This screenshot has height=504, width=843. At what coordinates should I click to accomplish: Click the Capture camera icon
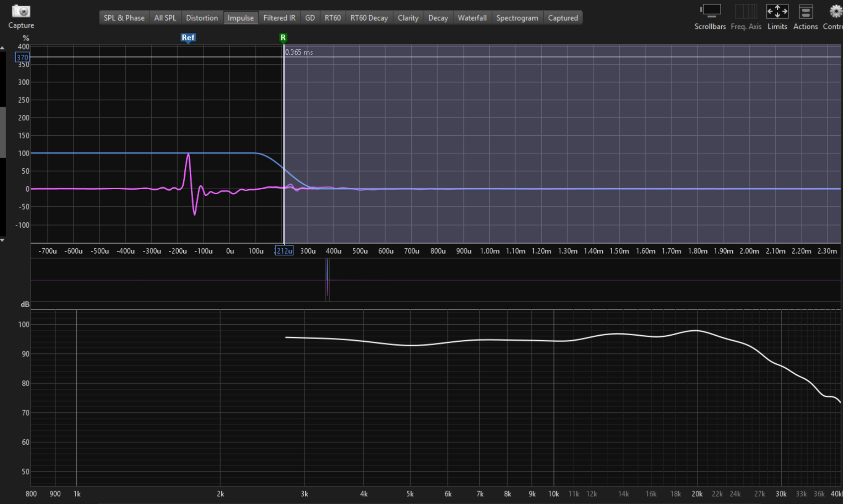[x=21, y=11]
